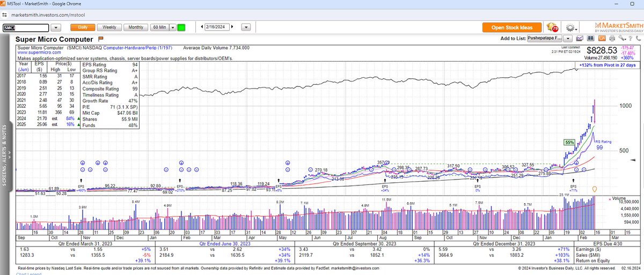Expand the Screens, Alerts & Notes side panel
The width and height of the screenshot is (644, 275).
coord(6,157)
